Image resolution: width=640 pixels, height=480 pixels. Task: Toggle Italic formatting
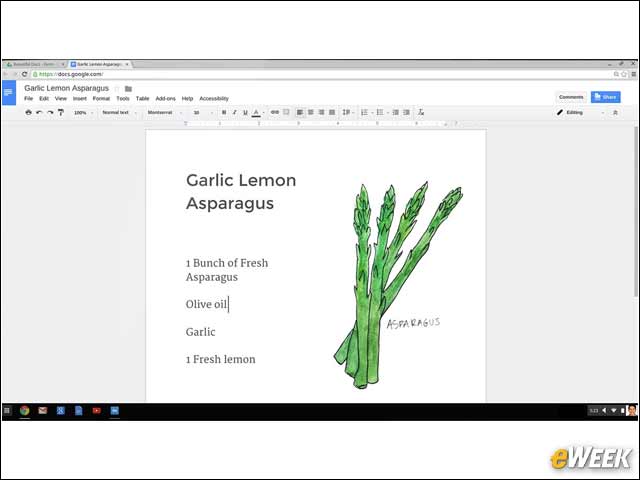[234, 112]
